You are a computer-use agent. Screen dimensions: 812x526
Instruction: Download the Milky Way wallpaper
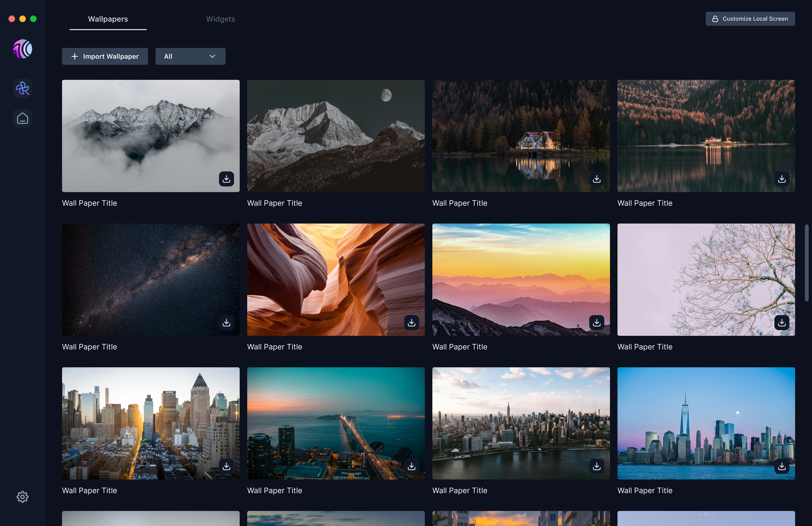click(x=226, y=323)
